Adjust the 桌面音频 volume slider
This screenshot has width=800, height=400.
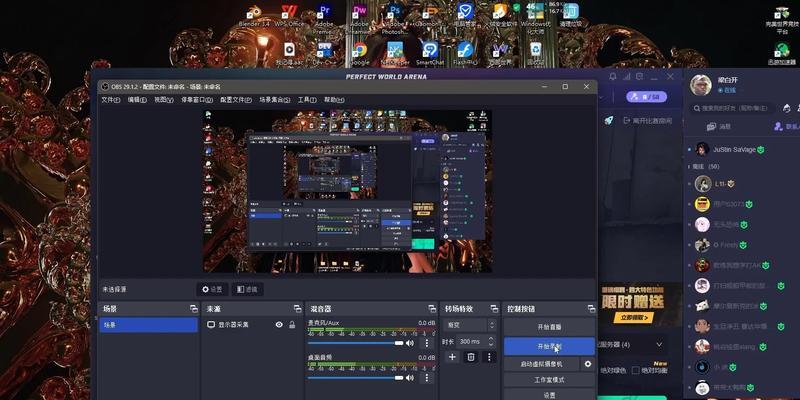355,378
